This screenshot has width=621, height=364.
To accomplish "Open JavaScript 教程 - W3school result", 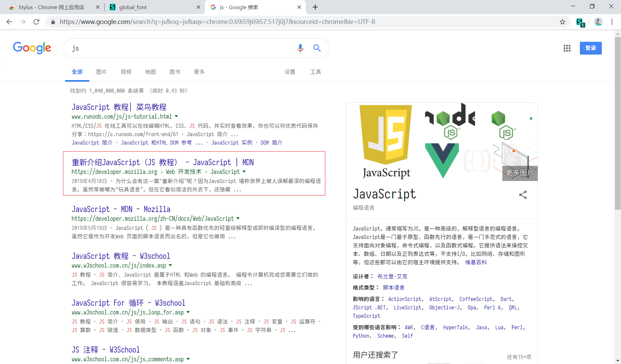I will point(121,256).
